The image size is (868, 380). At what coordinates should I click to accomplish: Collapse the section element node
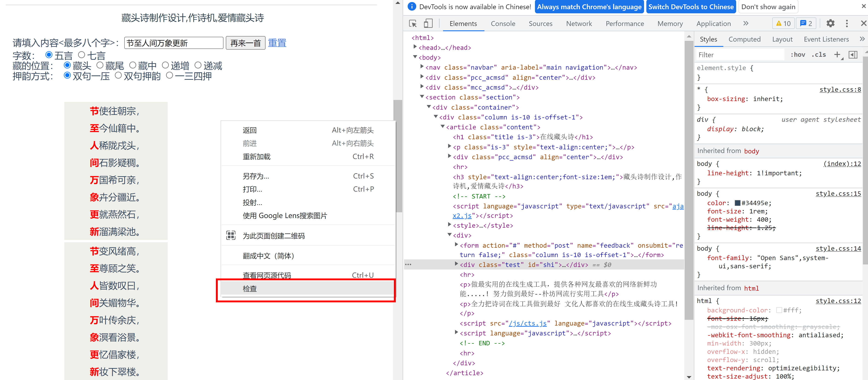[422, 97]
